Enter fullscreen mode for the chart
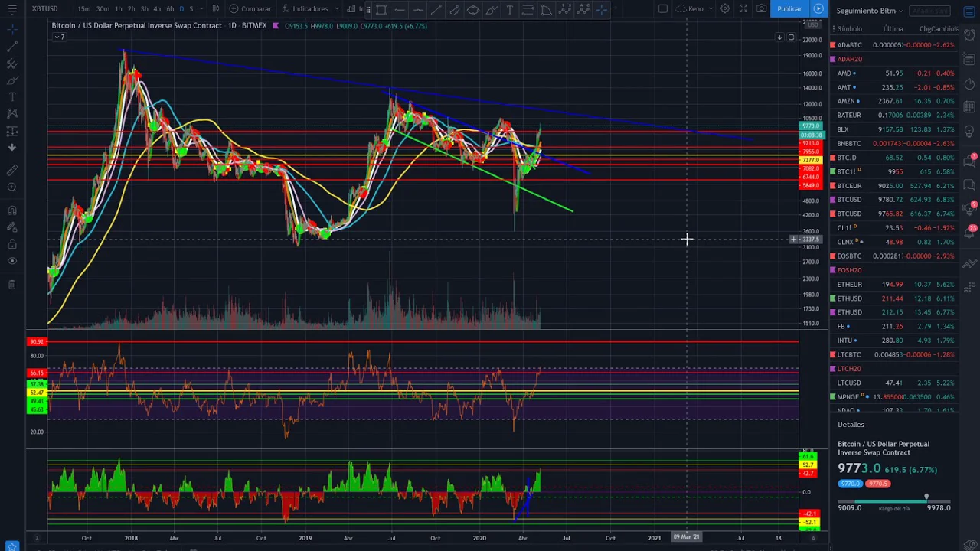Viewport: 980px width, 551px height. coord(743,9)
